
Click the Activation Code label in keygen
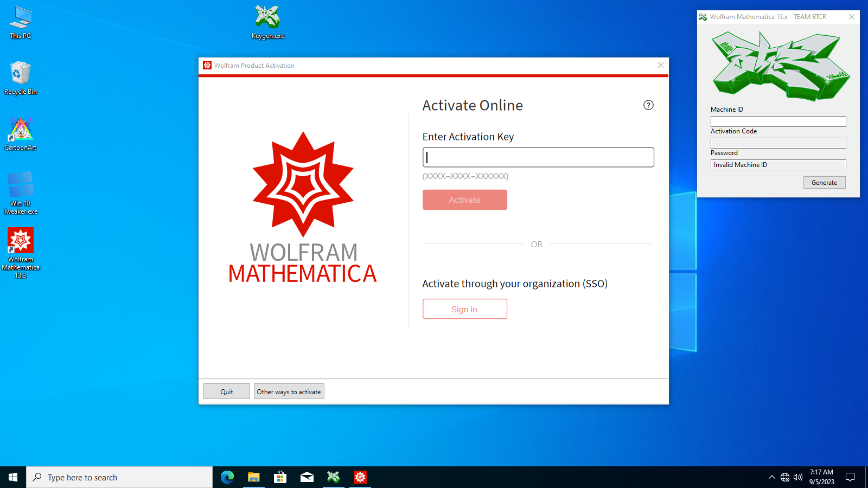[734, 131]
